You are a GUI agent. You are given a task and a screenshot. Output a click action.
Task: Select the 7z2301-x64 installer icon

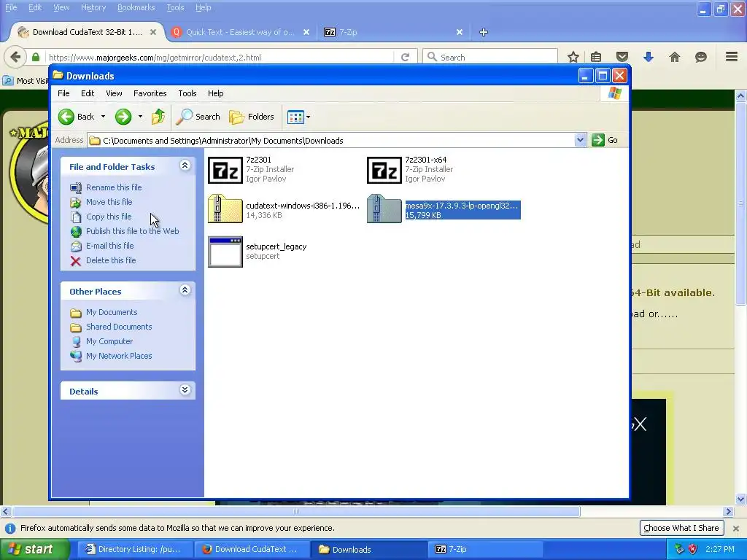384,170
